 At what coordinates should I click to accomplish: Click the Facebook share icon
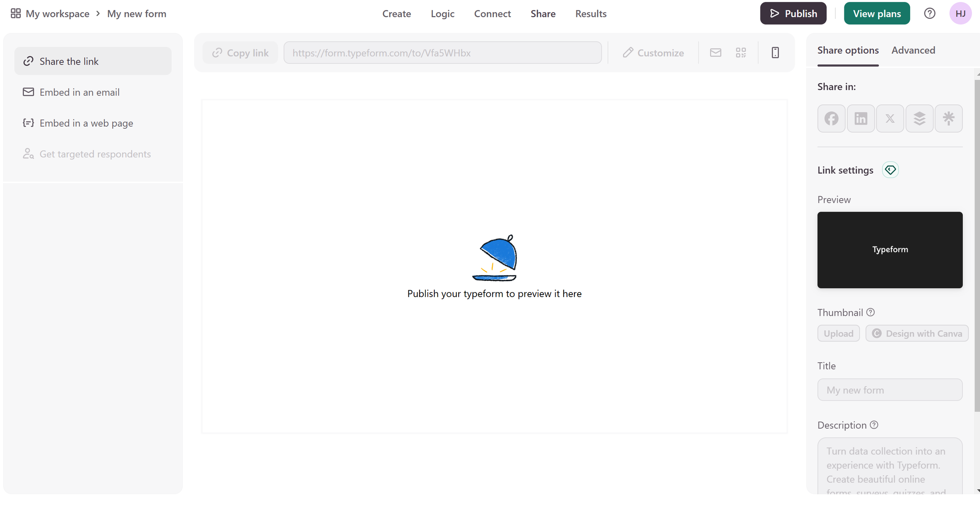831,118
